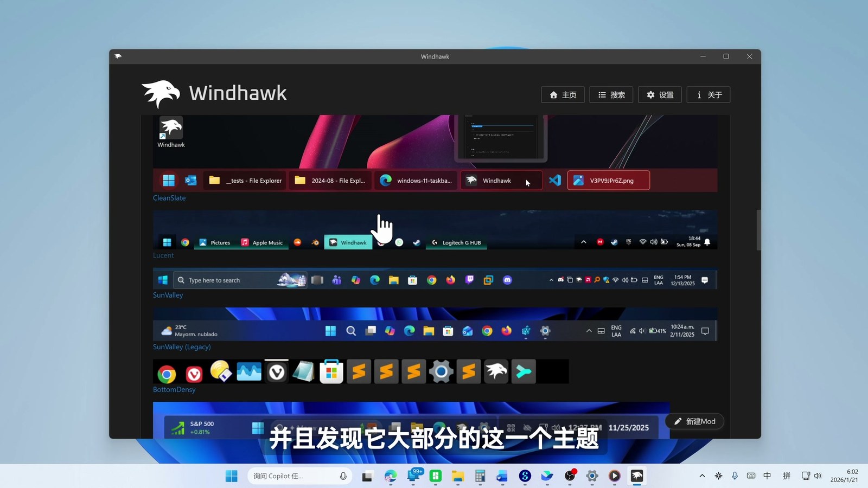This screenshot has height=488, width=868.
Task: View the SunValley taskbar preview with search box
Action: (x=435, y=279)
